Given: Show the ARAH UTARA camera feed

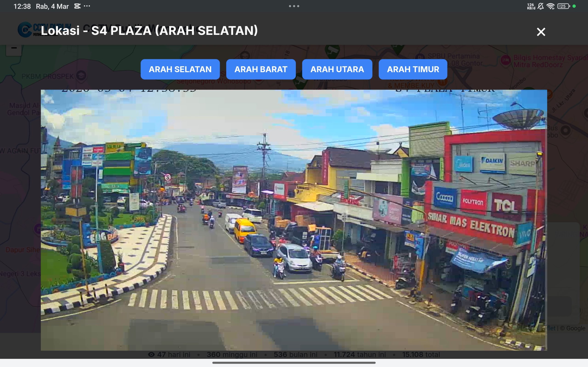Looking at the screenshot, I should (337, 70).
